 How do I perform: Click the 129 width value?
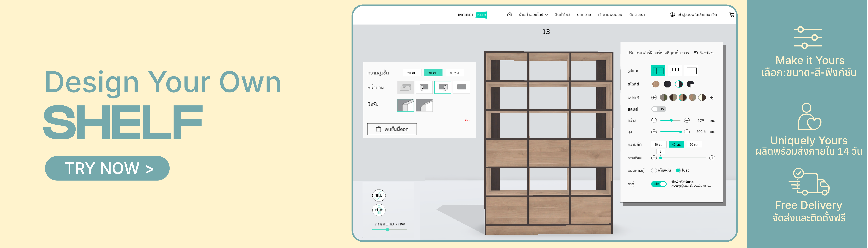(701, 120)
